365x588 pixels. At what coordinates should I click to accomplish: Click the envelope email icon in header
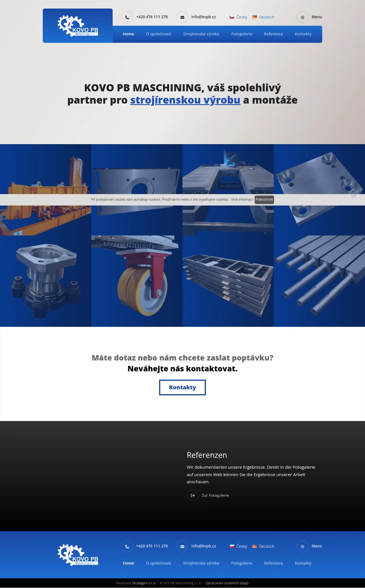coord(182,17)
